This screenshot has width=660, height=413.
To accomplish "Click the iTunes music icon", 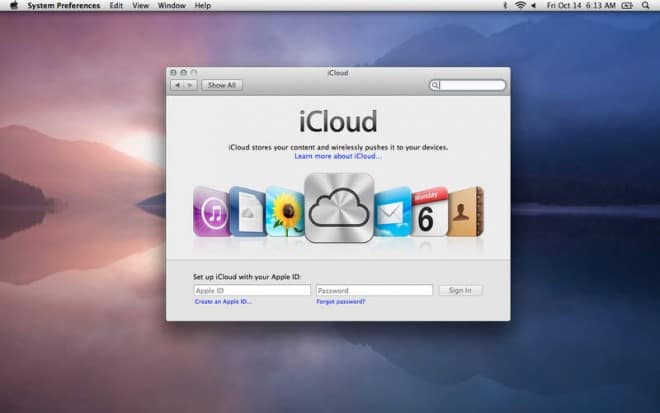I will [x=210, y=211].
